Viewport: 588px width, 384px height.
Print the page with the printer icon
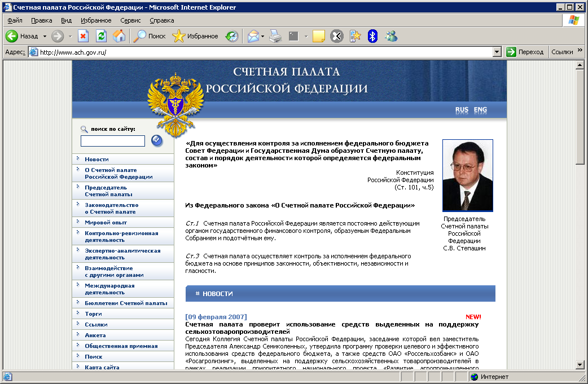275,36
